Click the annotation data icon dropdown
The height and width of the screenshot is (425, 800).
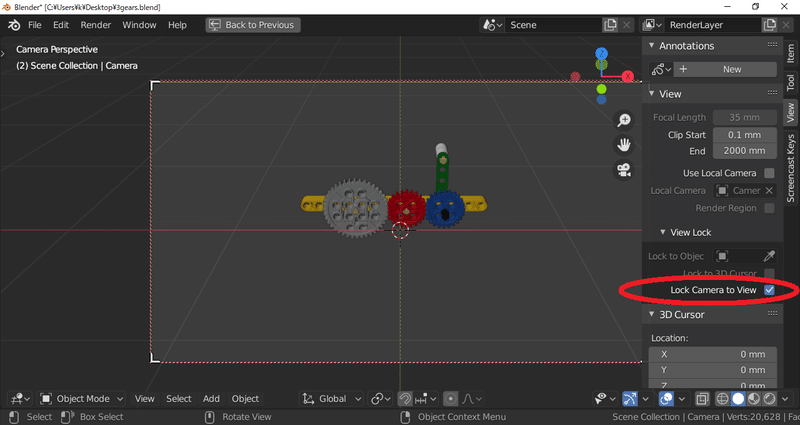(661, 69)
